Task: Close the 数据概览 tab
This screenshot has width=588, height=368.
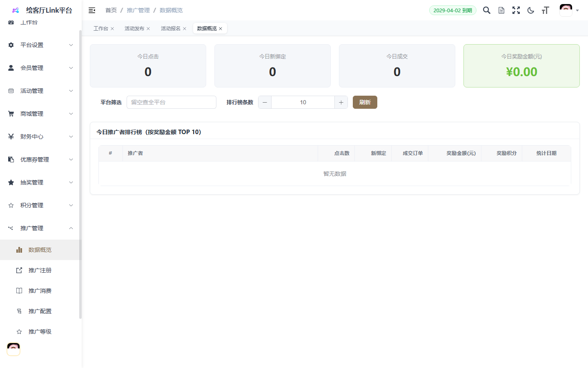Action: pos(220,29)
